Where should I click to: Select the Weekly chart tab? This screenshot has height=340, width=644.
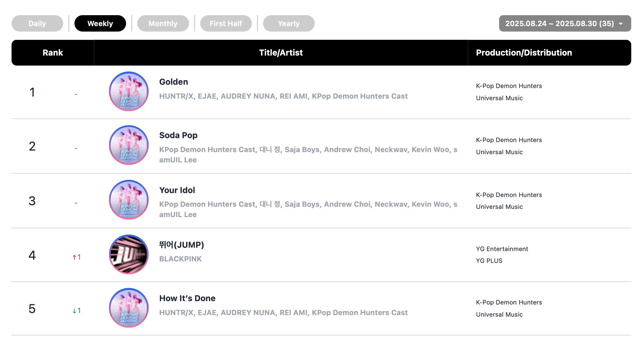coord(100,23)
